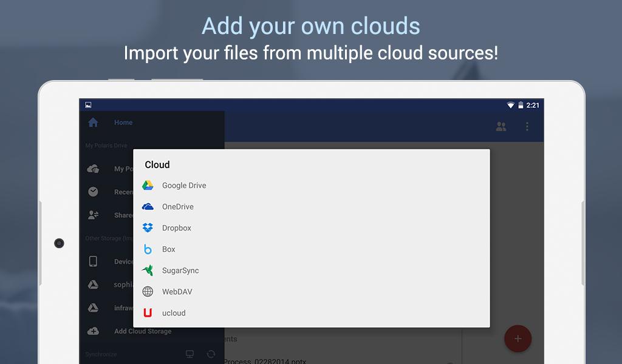Click the sync refresh icon in sidebar

211,354
